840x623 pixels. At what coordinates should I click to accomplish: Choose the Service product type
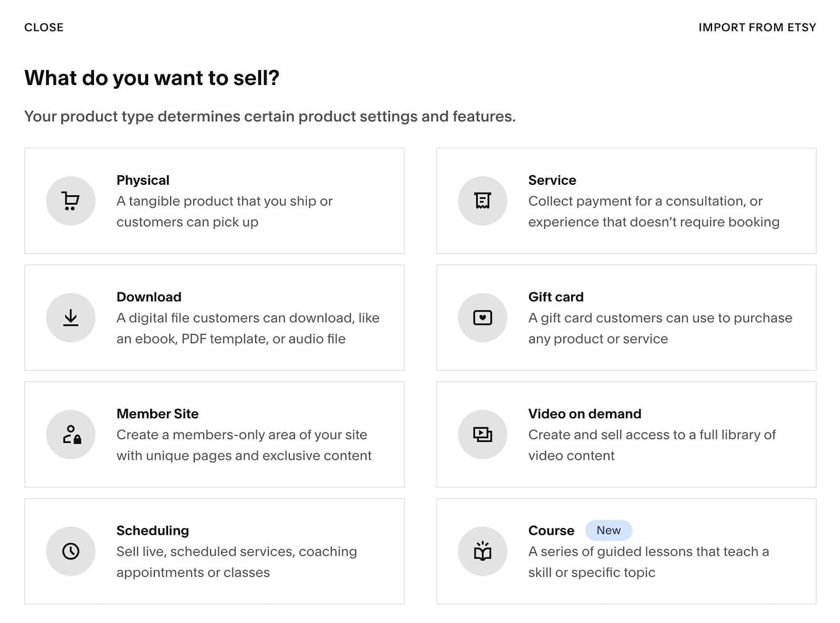[626, 200]
